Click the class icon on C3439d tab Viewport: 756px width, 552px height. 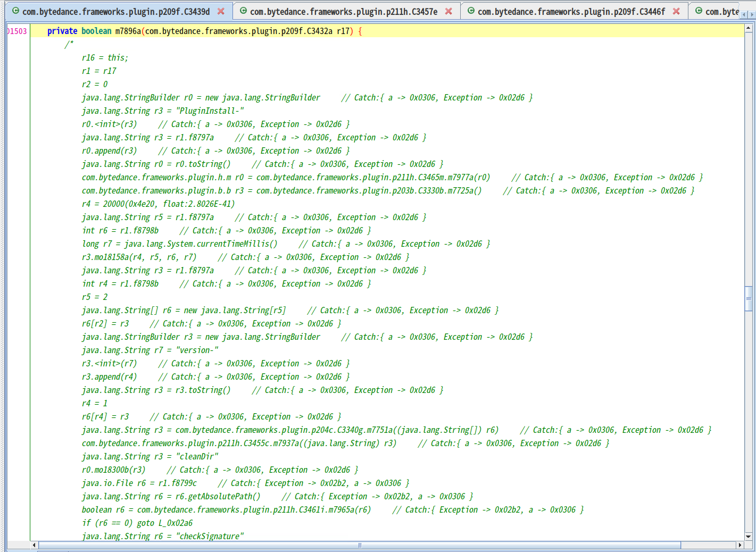click(x=16, y=11)
